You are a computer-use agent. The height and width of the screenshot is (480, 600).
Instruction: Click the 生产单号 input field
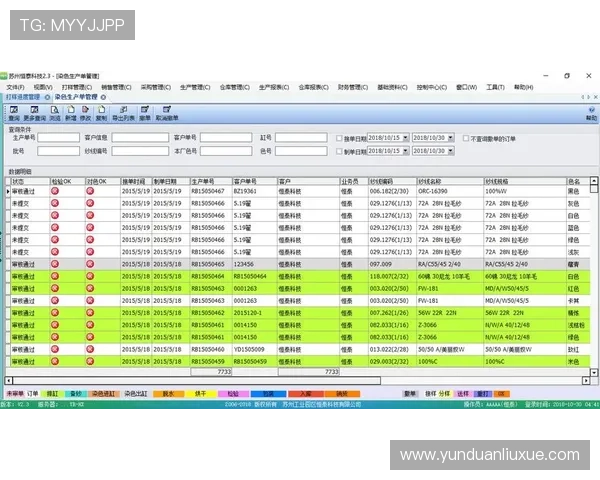[60, 138]
